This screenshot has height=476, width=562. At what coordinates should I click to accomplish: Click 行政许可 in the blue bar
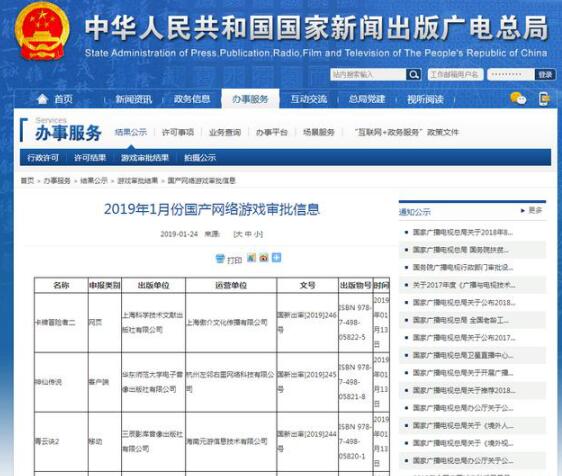(43, 158)
